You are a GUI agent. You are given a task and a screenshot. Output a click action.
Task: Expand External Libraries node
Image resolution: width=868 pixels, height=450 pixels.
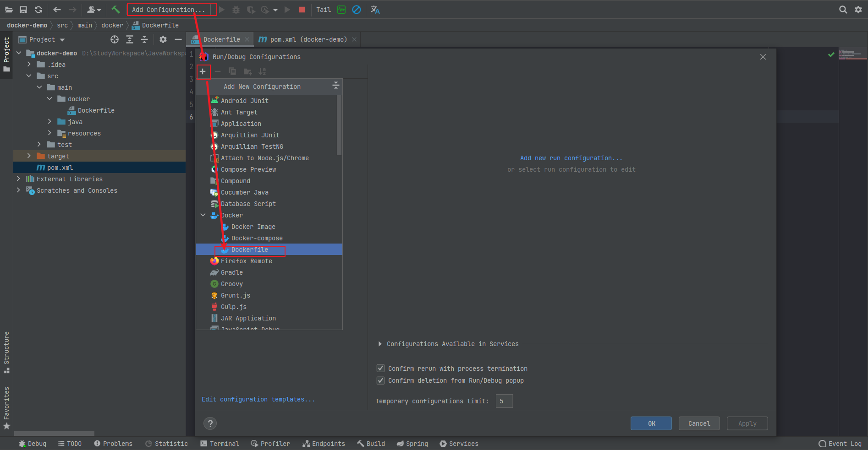pos(18,179)
